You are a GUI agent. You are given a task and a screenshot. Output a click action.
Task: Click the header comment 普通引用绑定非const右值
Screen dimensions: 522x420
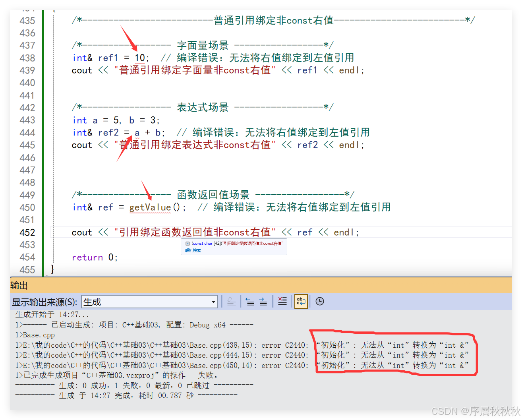click(274, 20)
